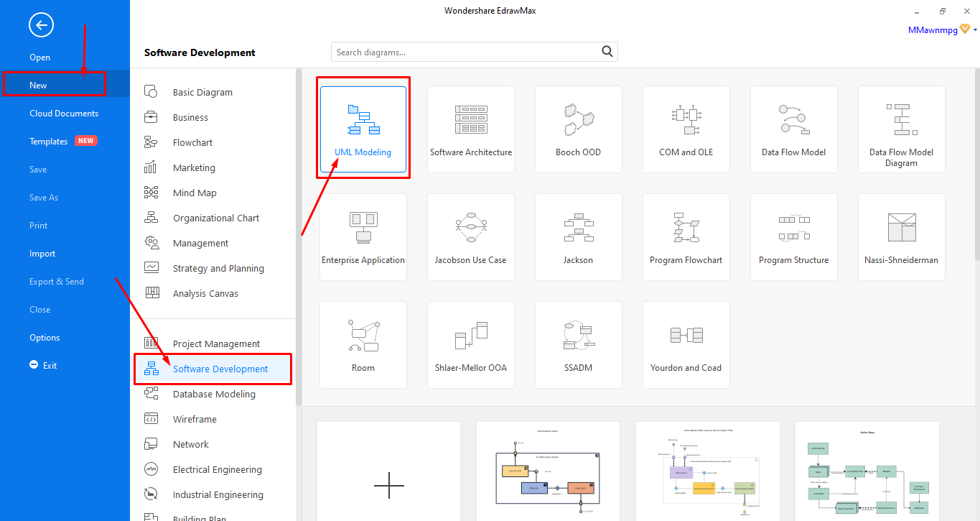Click the Business briefcase category icon
The height and width of the screenshot is (521, 980).
click(x=151, y=117)
